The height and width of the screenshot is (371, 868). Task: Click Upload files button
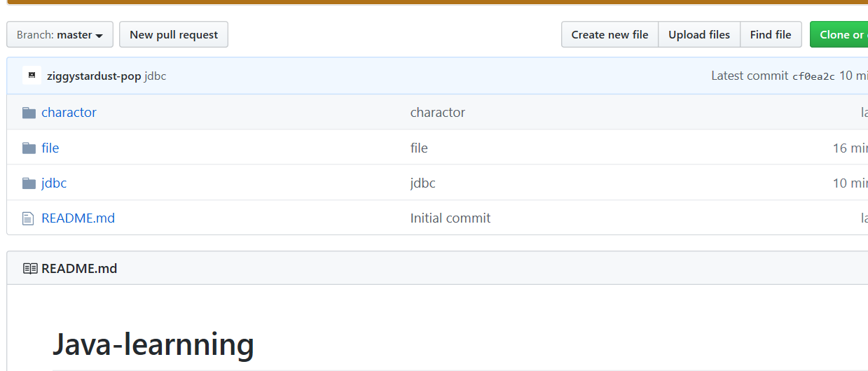tap(698, 35)
